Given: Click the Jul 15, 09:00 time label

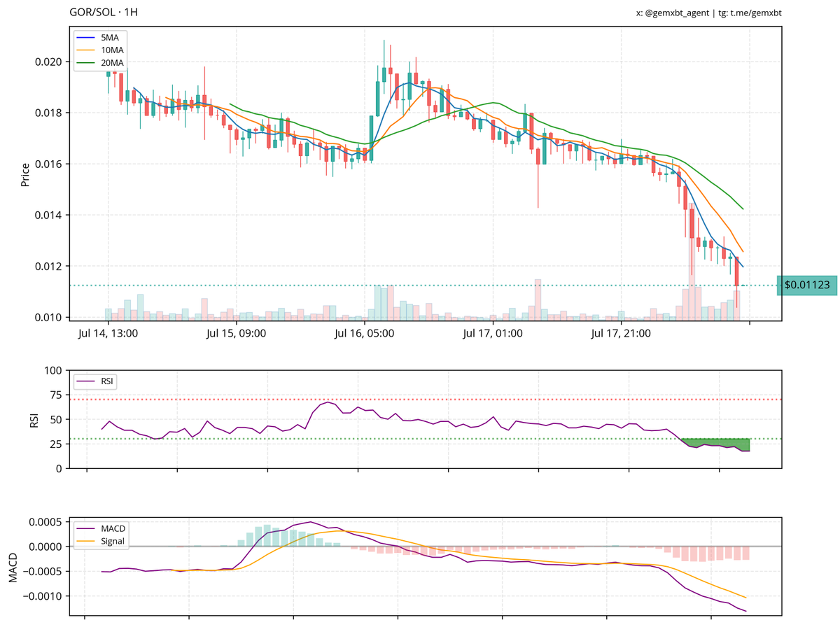Looking at the screenshot, I should click(x=237, y=334).
